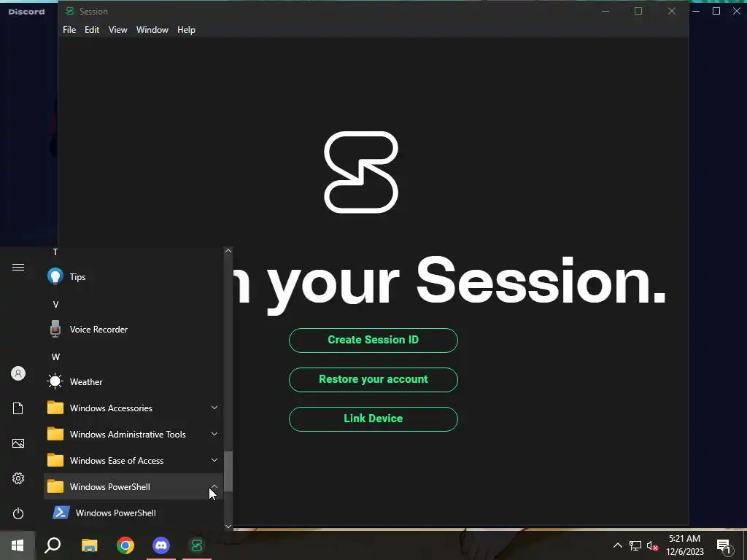This screenshot has width=747, height=560.
Task: Click Start menu scrollbar down arrow
Action: pyautogui.click(x=228, y=526)
